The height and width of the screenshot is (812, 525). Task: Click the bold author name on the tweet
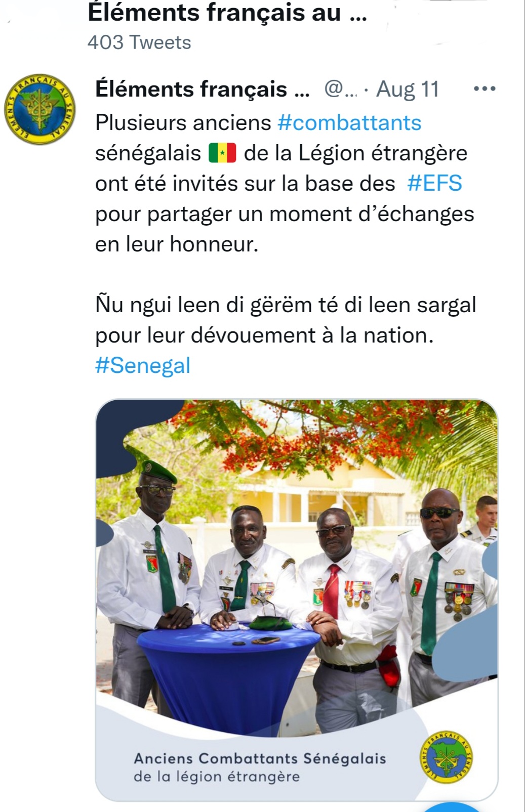point(203,89)
